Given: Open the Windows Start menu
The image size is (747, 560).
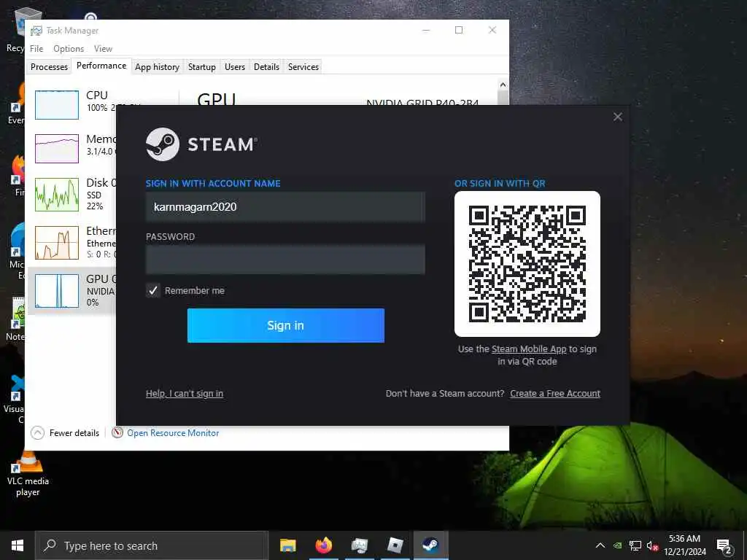Looking at the screenshot, I should (18, 545).
